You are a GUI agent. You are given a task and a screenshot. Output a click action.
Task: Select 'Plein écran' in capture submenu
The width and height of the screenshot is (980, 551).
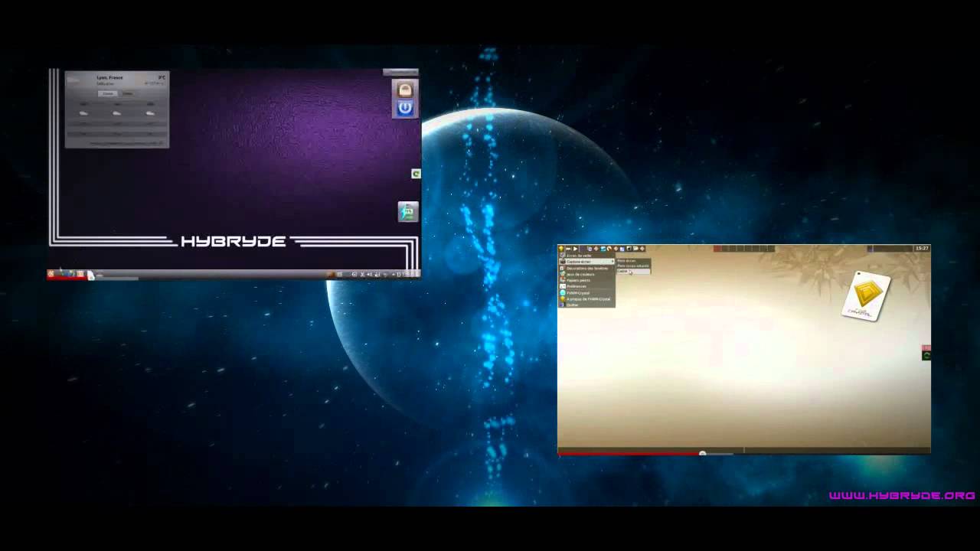(633, 261)
